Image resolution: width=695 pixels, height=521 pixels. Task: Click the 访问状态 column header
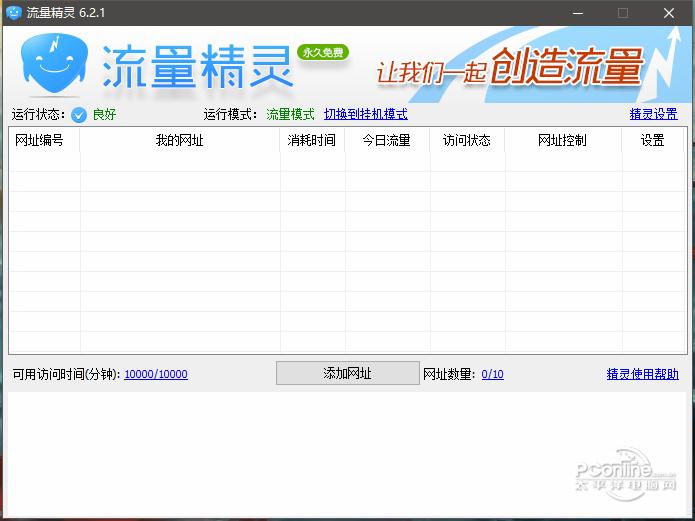tap(467, 140)
